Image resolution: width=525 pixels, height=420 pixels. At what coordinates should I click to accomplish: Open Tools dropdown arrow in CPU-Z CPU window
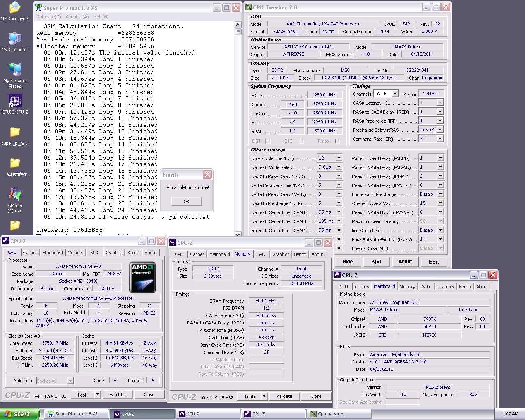coord(97,395)
